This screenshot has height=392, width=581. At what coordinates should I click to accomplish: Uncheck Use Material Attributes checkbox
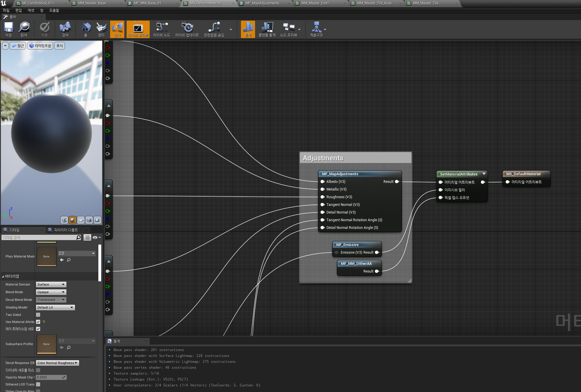point(38,322)
